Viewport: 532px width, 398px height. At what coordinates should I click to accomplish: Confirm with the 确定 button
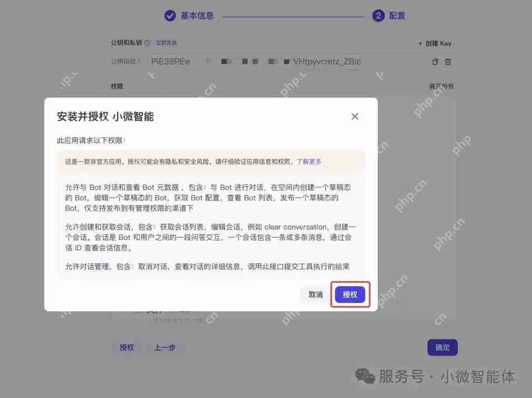click(442, 347)
